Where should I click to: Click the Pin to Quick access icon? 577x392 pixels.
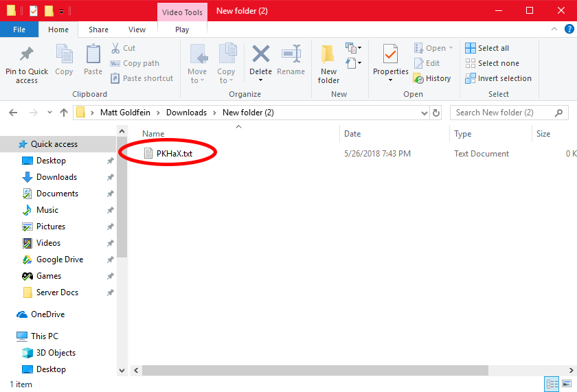point(27,55)
